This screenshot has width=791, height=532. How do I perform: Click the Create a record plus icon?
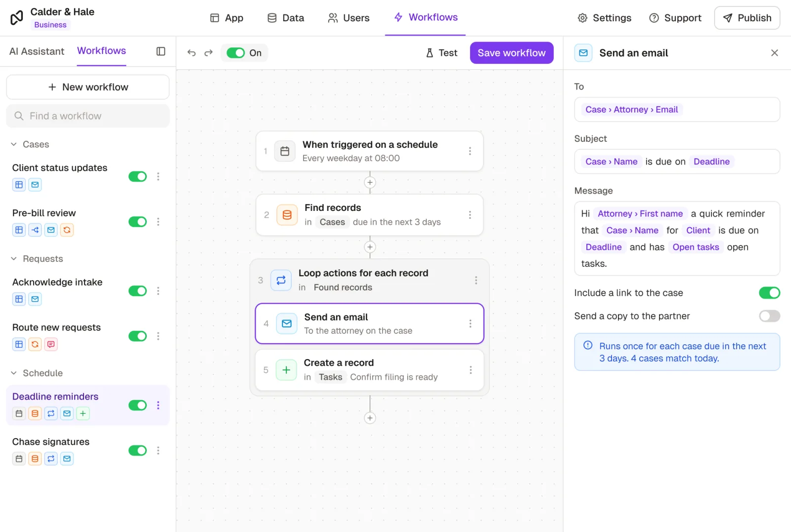286,370
